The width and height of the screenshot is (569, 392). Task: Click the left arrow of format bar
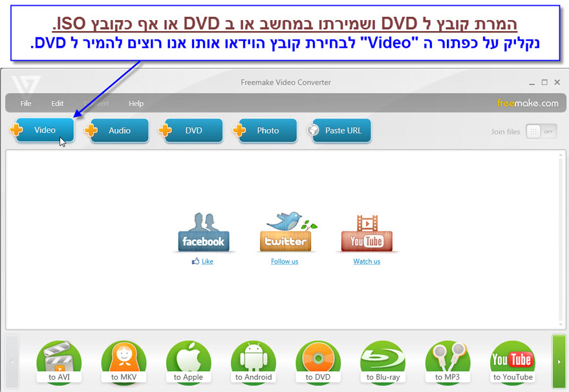coord(12,362)
